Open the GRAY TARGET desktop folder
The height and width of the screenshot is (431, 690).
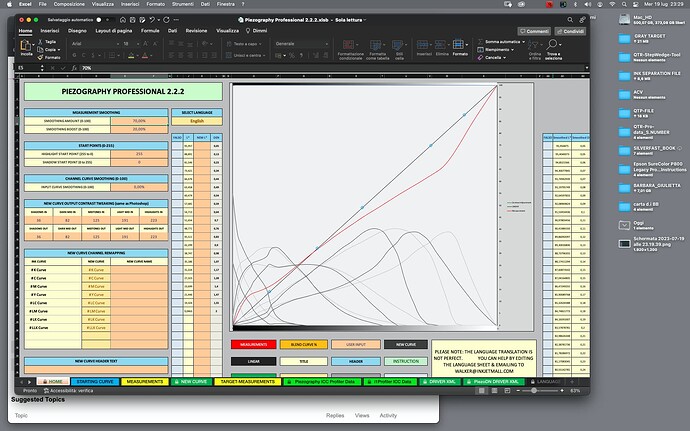(624, 39)
